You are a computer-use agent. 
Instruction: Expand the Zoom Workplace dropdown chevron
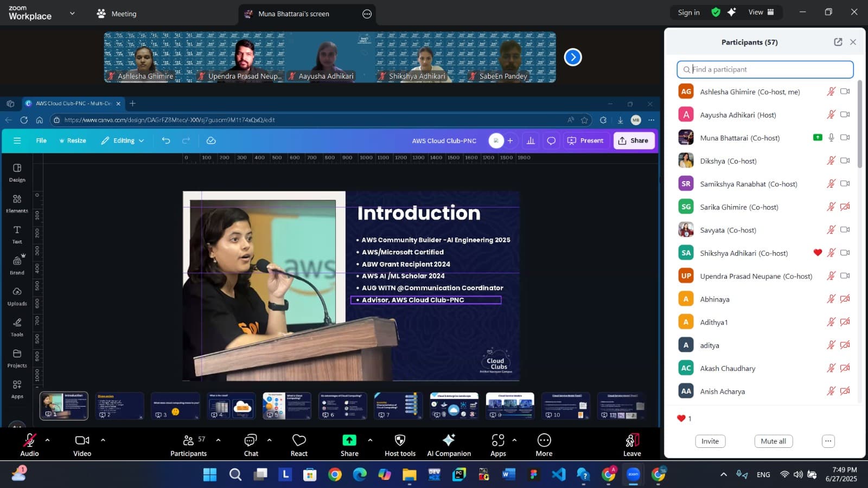tap(72, 13)
